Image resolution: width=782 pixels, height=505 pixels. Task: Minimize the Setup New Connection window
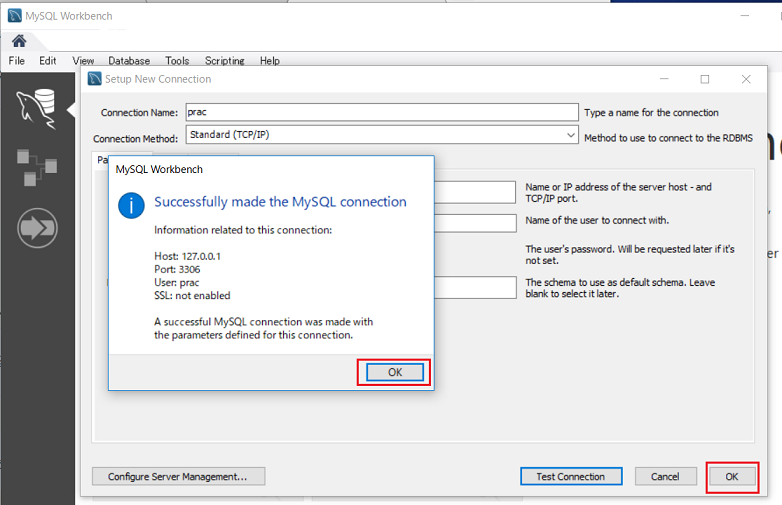point(664,79)
